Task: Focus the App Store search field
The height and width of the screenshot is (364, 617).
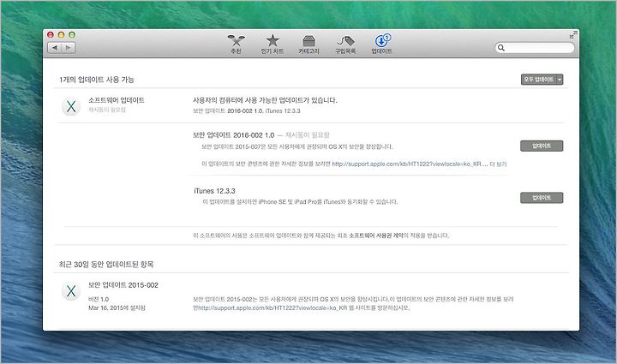Action: point(535,48)
